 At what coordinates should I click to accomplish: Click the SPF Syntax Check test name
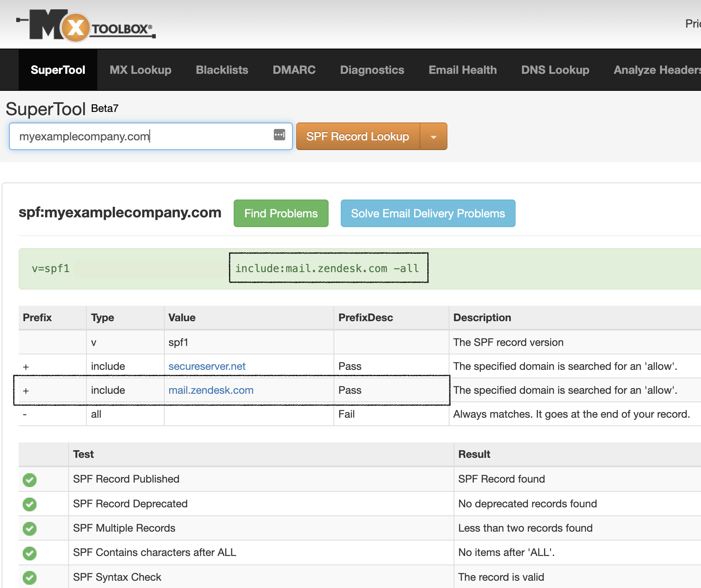tap(117, 577)
